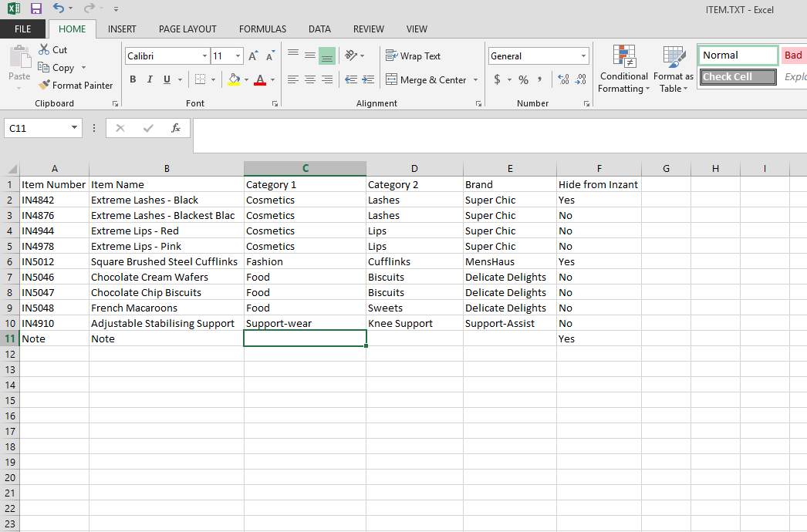Apply the red Font Color
807x532 pixels.
260,79
